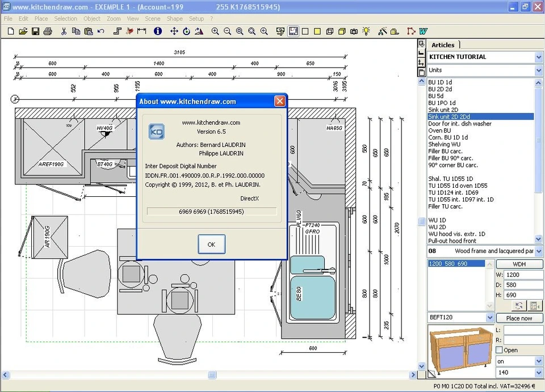Viewport: 545px width, 392px height.
Task: Close the About www.kitchendraw.com dialog
Action: pos(280,101)
